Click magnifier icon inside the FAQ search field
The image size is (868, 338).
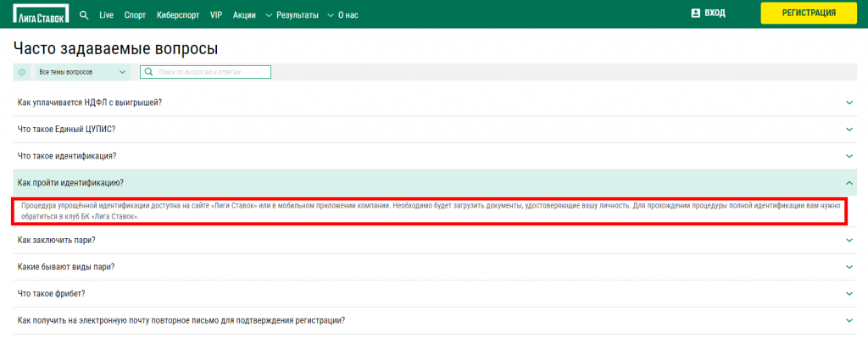(148, 72)
